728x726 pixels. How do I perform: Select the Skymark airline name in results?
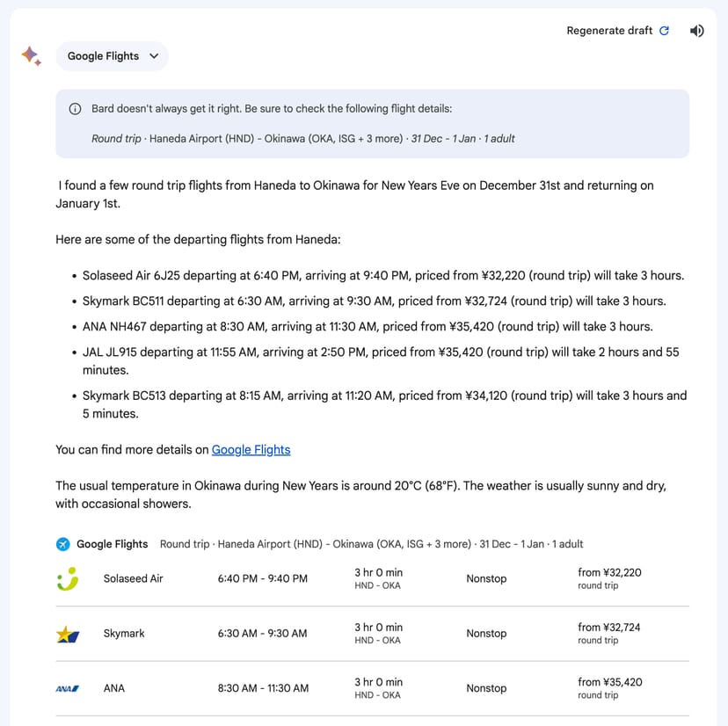[x=124, y=634]
